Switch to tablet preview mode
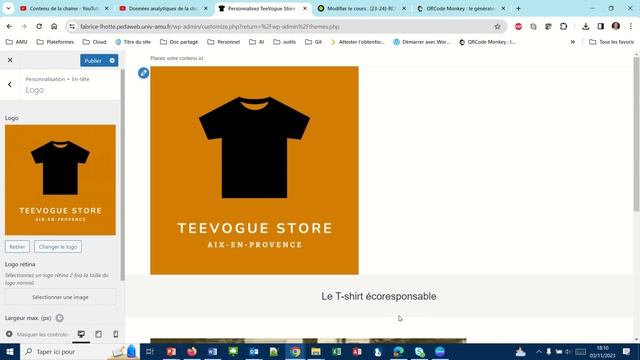 pyautogui.click(x=98, y=334)
